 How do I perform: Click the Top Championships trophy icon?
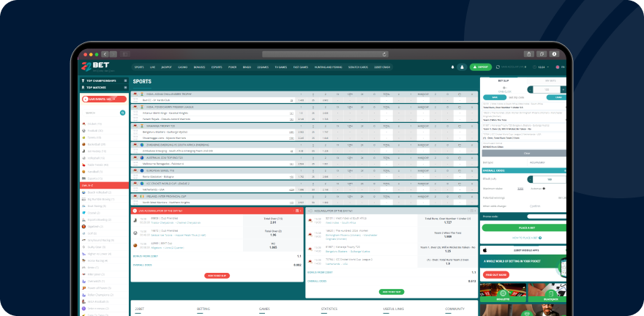click(83, 81)
